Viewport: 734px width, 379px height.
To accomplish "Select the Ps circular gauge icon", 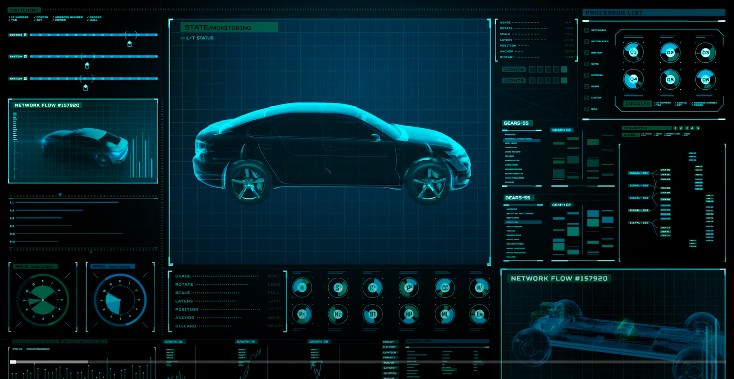I will coord(302,314).
